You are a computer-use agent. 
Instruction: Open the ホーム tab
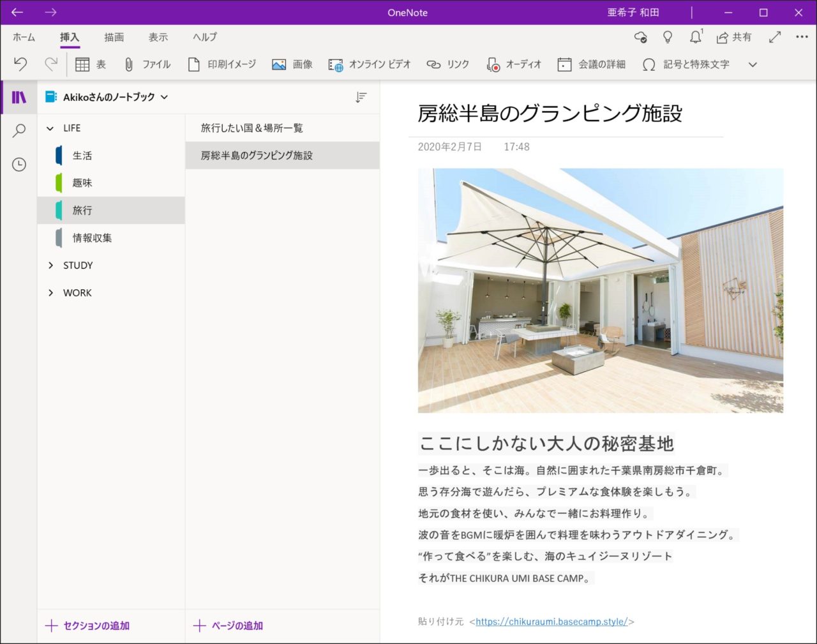pos(24,37)
